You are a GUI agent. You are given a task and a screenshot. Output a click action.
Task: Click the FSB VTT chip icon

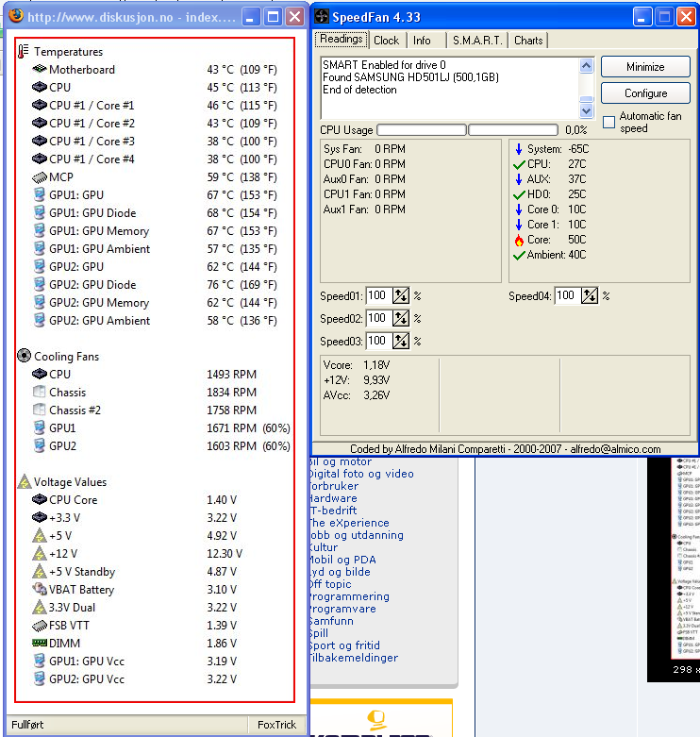[40, 626]
